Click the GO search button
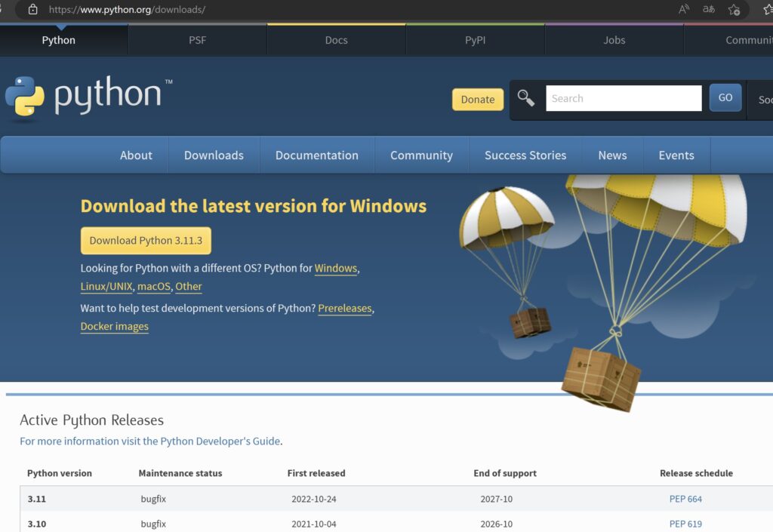 point(725,97)
